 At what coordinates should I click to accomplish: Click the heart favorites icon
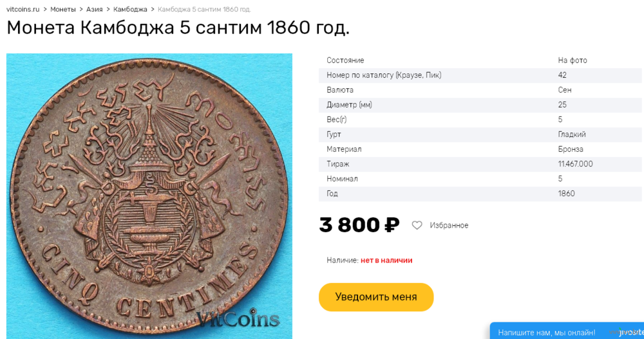[417, 225]
